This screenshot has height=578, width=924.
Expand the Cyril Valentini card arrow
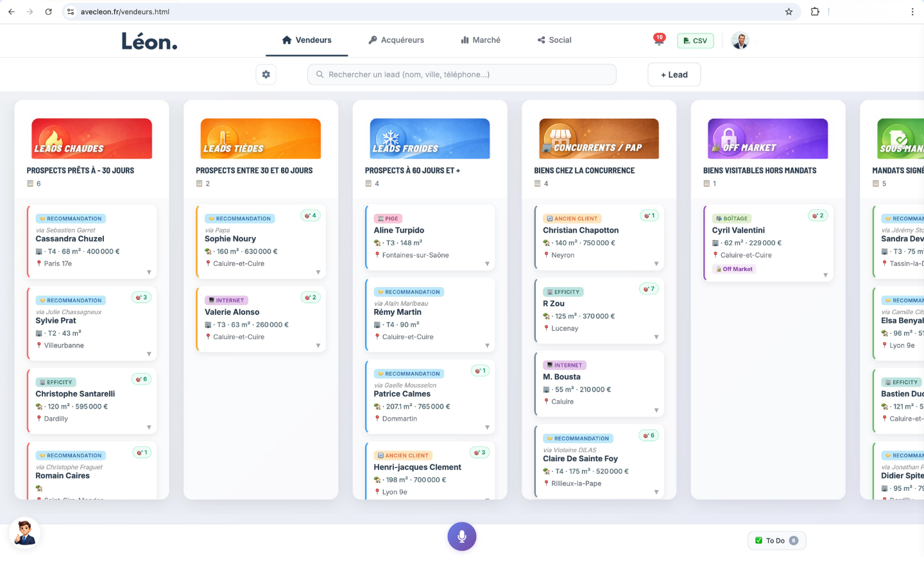pos(825,276)
